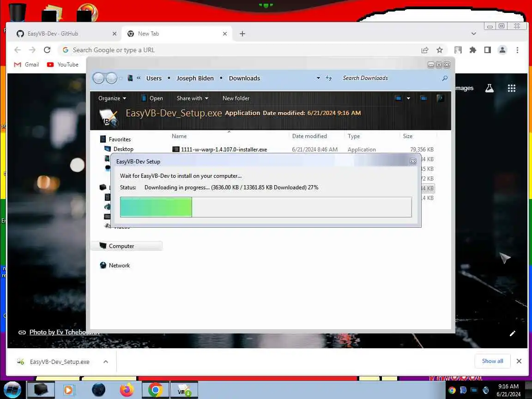Open a new Chrome tab with plus

pyautogui.click(x=242, y=34)
